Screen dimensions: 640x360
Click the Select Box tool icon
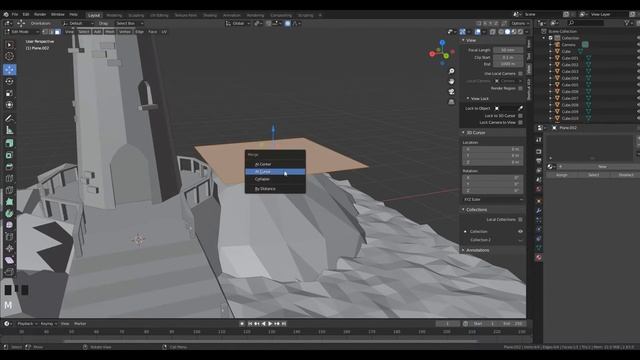(9, 44)
